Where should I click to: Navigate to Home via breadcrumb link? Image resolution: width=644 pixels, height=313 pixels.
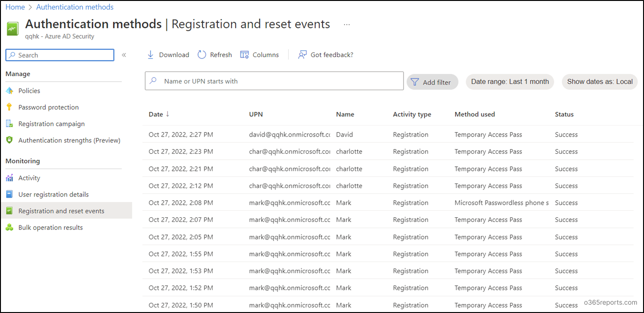tap(15, 7)
